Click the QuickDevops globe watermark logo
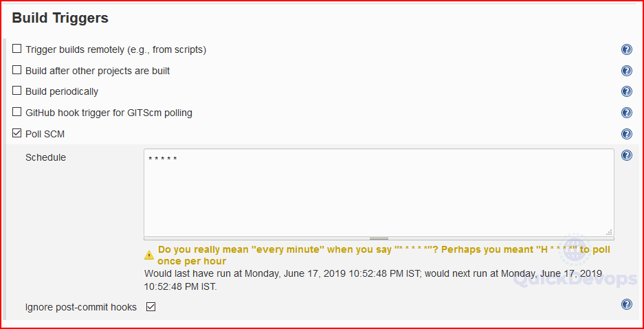Image resolution: width=644 pixels, height=329 pixels. [x=574, y=251]
